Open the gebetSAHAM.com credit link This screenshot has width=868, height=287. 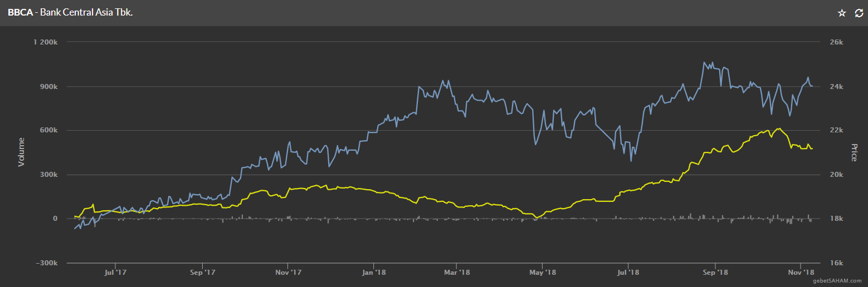coord(841,281)
